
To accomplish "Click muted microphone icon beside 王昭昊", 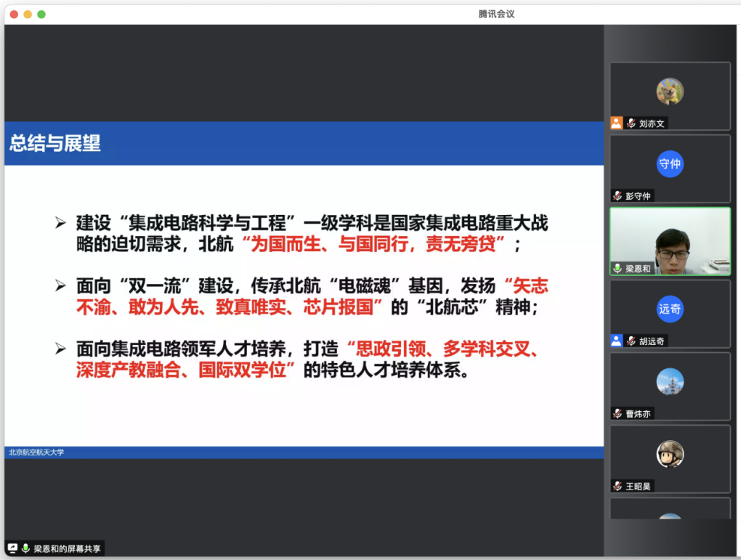I will 617,486.
